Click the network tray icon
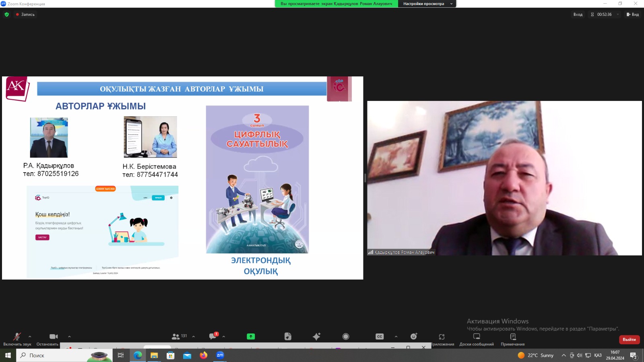Screen dimensions: 644x362 click(x=588, y=355)
